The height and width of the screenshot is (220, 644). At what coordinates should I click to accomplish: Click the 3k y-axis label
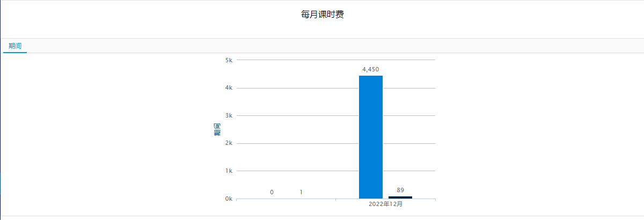pyautogui.click(x=229, y=115)
